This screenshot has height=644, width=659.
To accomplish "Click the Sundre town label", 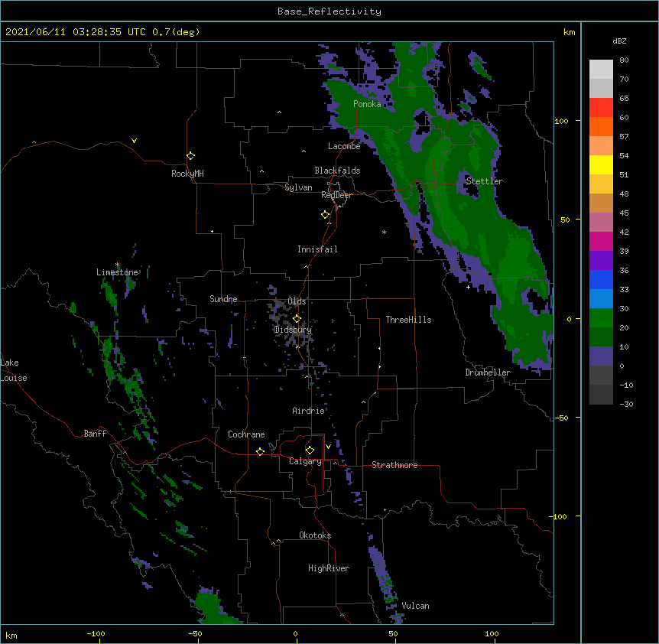I will point(223,299).
